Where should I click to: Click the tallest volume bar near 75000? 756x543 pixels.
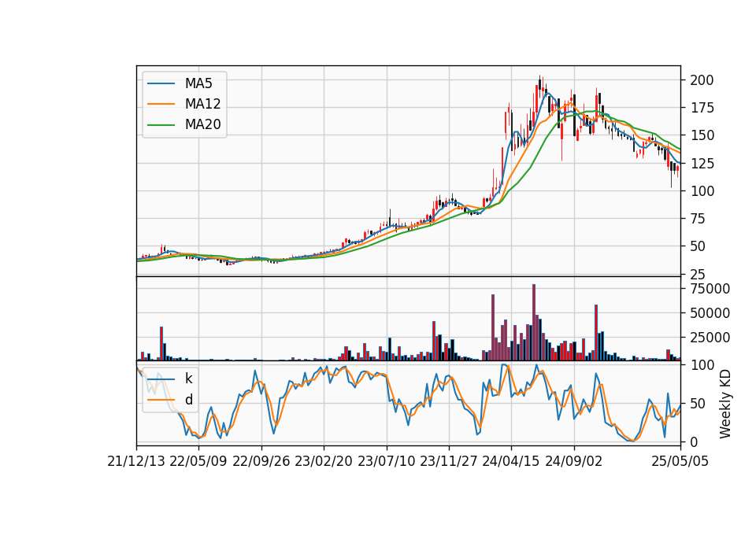534,323
